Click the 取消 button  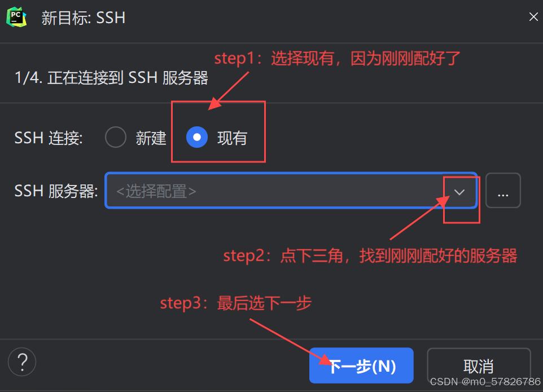pos(479,365)
